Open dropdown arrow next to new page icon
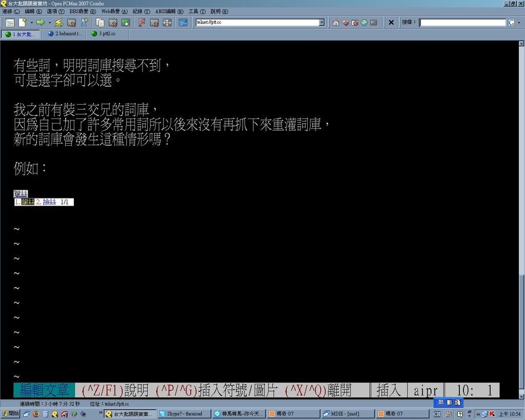The width and height of the screenshot is (525, 420). coord(31,23)
